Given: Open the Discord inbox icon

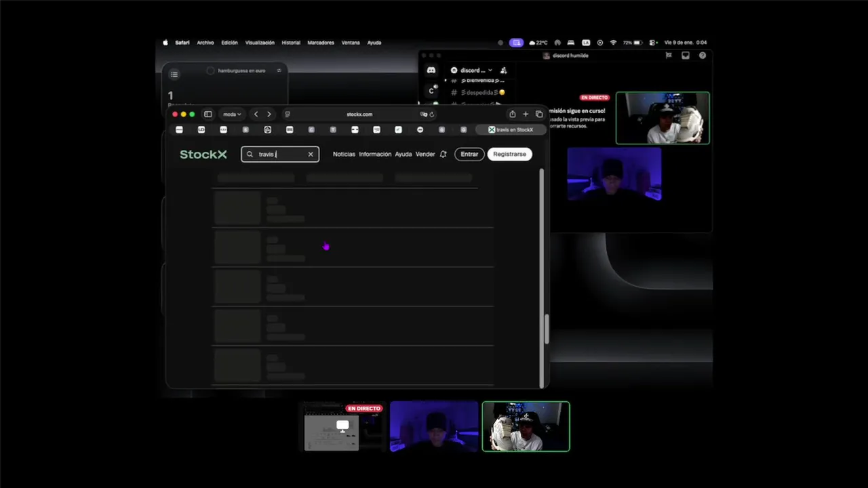Looking at the screenshot, I should coord(686,56).
